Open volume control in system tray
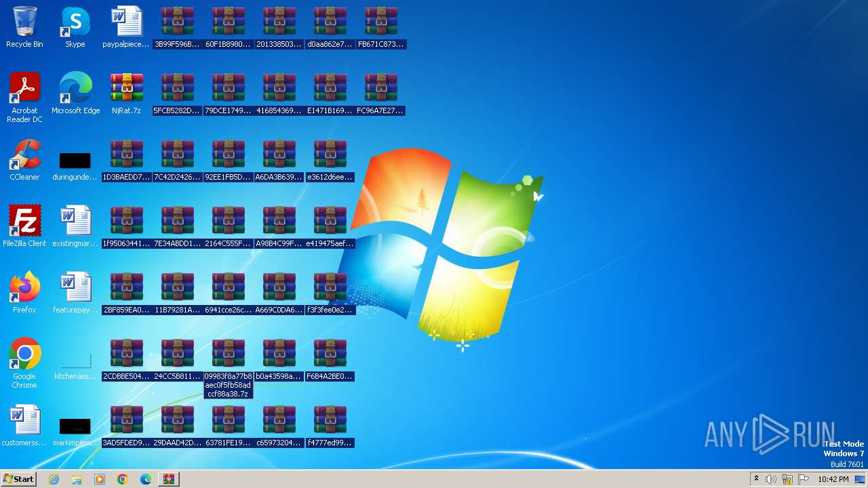Image resolution: width=868 pixels, height=488 pixels. [x=771, y=479]
